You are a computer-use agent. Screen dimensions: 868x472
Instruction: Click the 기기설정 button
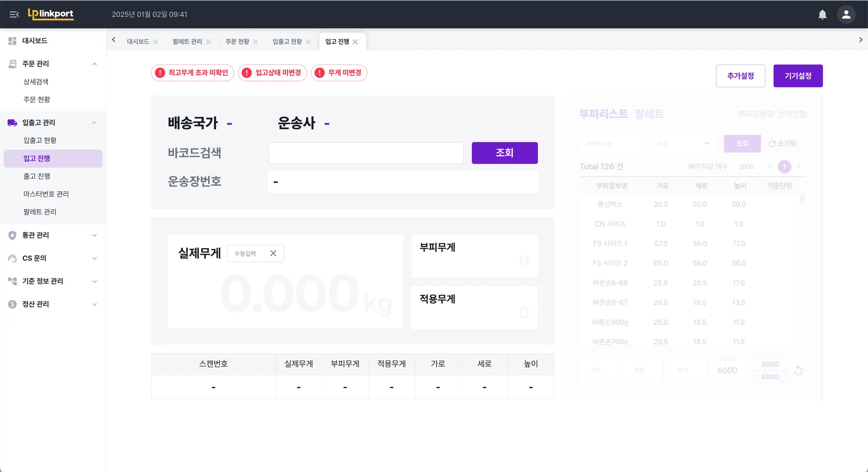(798, 76)
